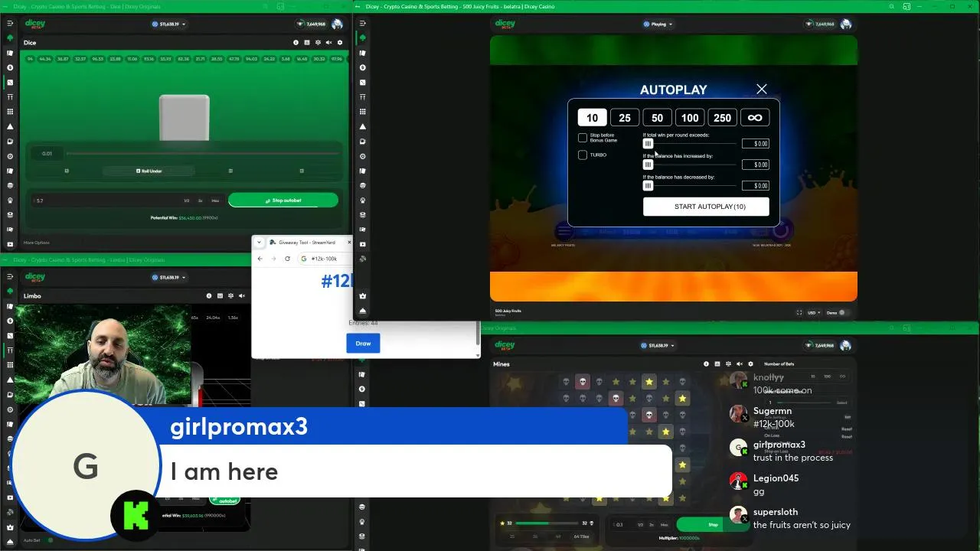Click START AUTOPLAY (10) button
980x551 pixels.
coord(706,207)
